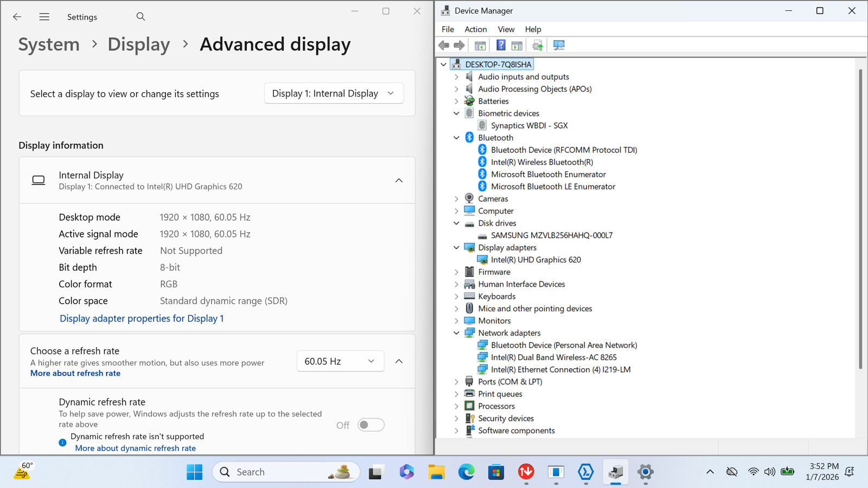The height and width of the screenshot is (488, 868).
Task: Go to System via the Settings breadcrumb
Action: pyautogui.click(x=49, y=44)
